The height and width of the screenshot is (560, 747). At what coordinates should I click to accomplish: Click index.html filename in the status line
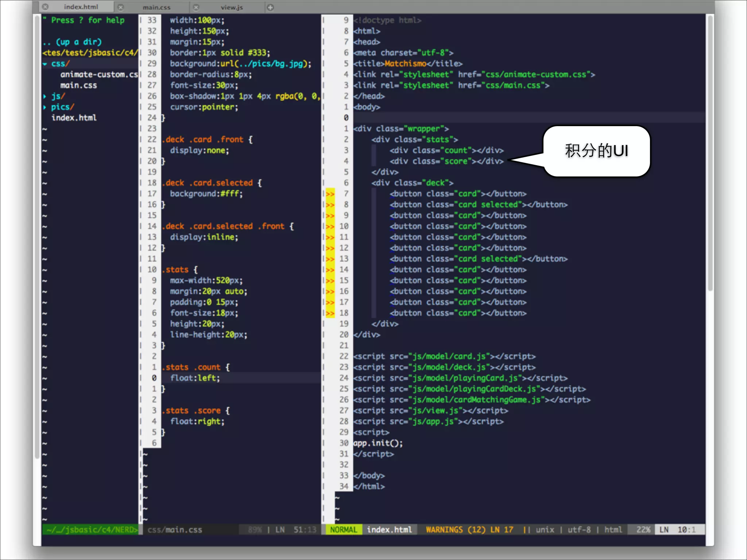(x=389, y=530)
